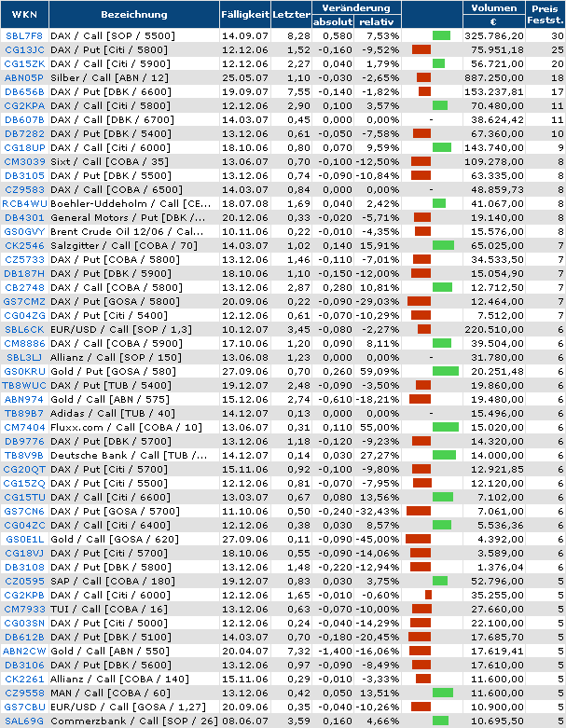
Task: Sort by relativ change header
Action: point(377,21)
